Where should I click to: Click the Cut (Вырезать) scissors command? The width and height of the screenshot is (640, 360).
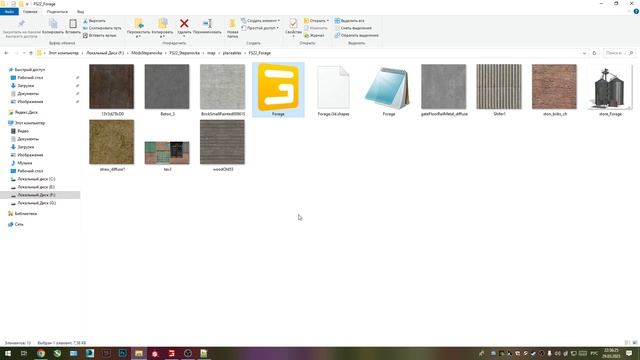(x=95, y=20)
